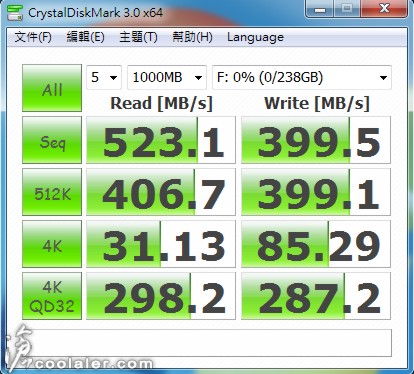The height and width of the screenshot is (374, 414).
Task: Click the CrystalDiskMark app icon in title bar
Action: (15, 12)
